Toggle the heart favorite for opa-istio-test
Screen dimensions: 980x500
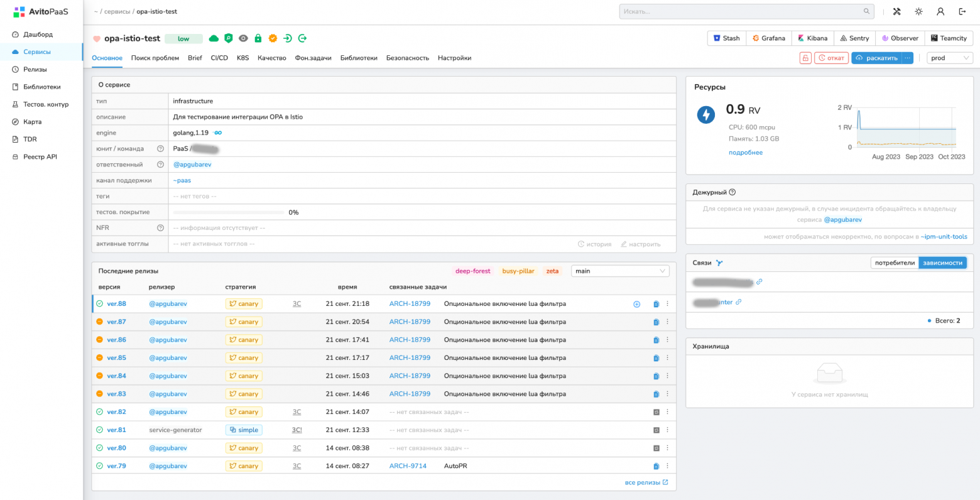pos(97,38)
